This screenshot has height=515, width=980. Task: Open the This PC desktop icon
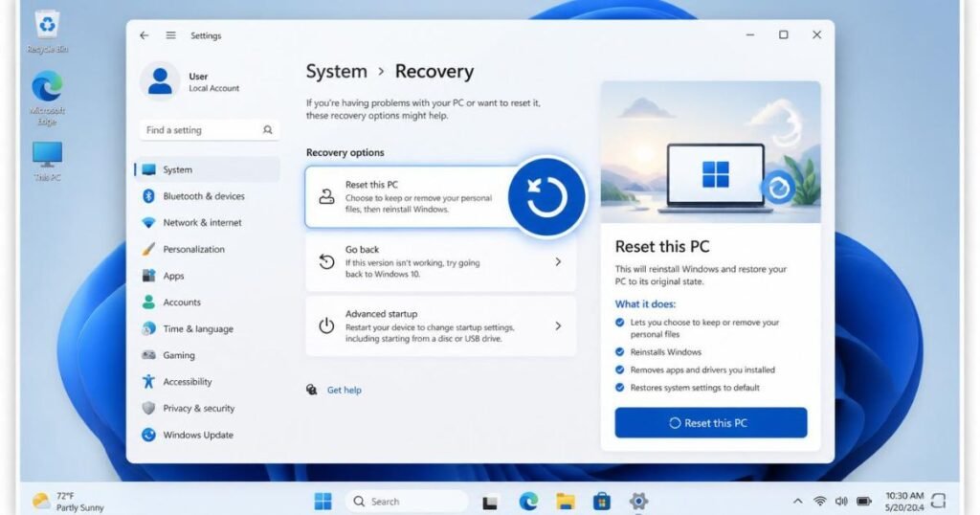tap(48, 161)
